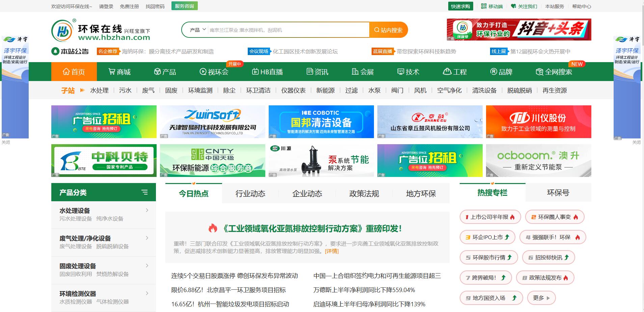The width and height of the screenshot is (644, 312).
Task: Click the building icon for 会展
Action: point(355,72)
